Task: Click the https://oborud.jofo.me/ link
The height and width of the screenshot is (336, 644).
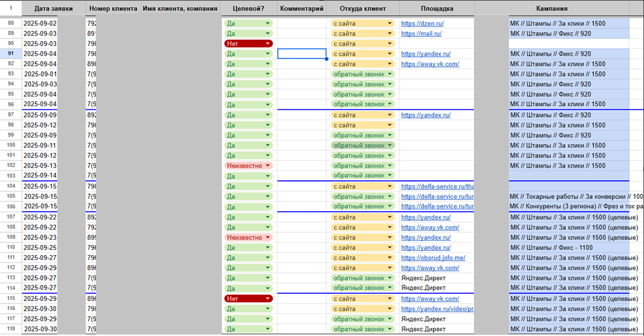Action: (x=433, y=258)
